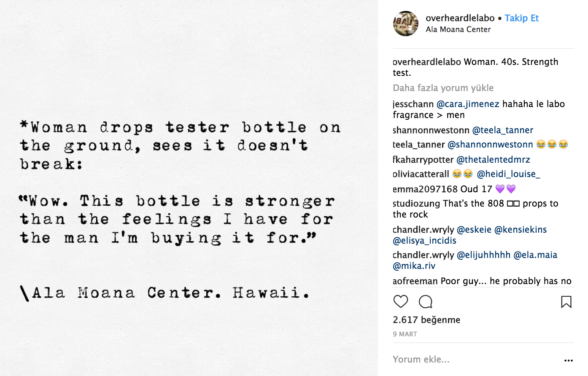Open the Ala Moana Center location link
This screenshot has width=588, height=376.
click(458, 30)
